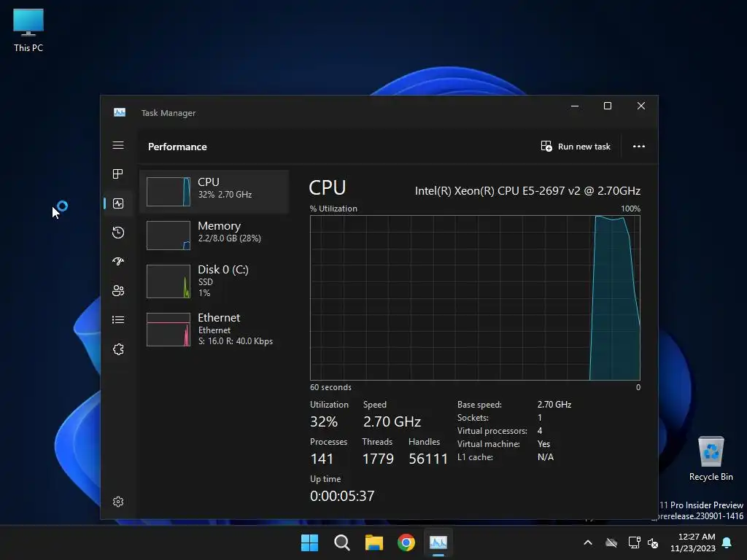This screenshot has width=747, height=560.
Task: Click the Disk 0 mini graph thumbnail
Action: pyautogui.click(x=169, y=281)
